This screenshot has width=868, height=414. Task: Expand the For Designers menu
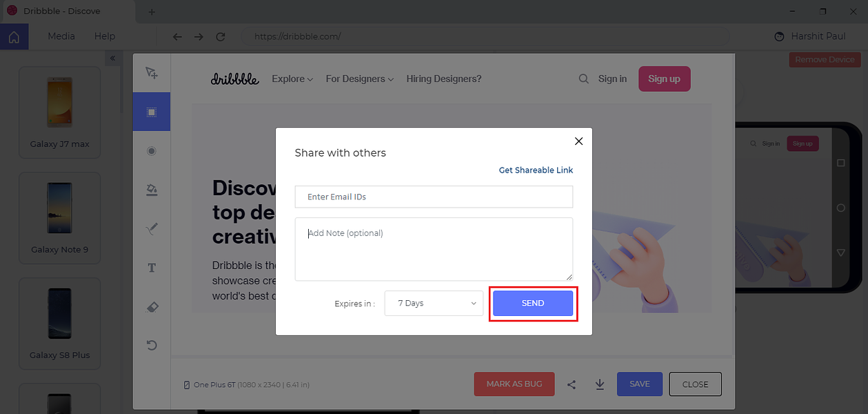coord(360,79)
